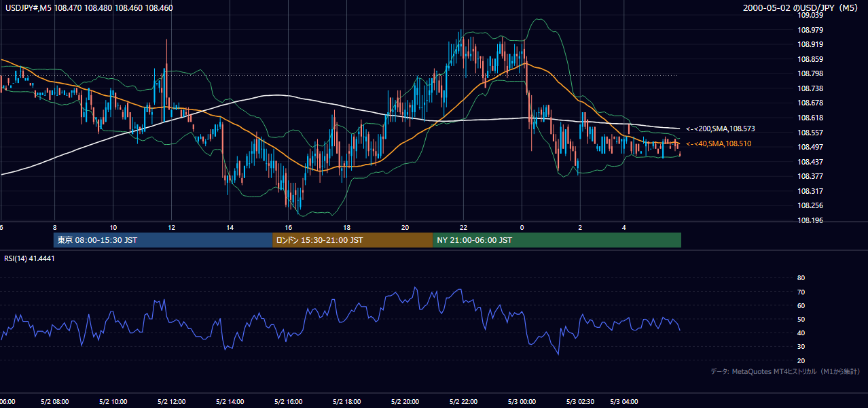Image resolution: width=868 pixels, height=408 pixels.
Task: Click the hour 2 label under the price chart
Action: point(580,227)
